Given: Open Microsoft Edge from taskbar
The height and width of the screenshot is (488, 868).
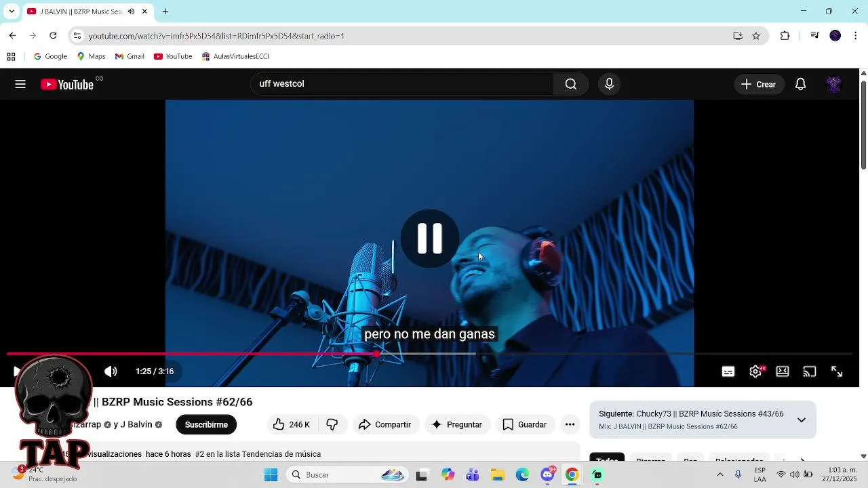Looking at the screenshot, I should 522,475.
